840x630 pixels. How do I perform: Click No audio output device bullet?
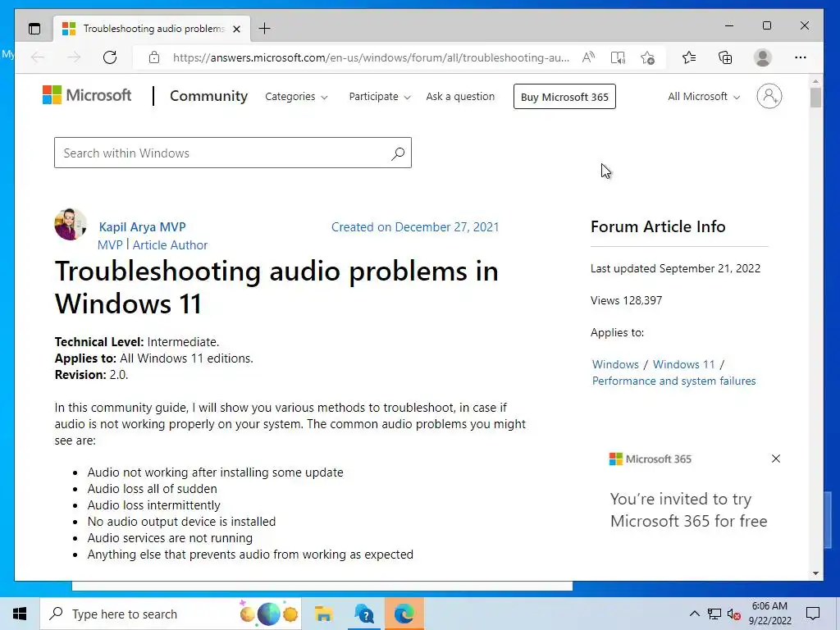tap(181, 522)
